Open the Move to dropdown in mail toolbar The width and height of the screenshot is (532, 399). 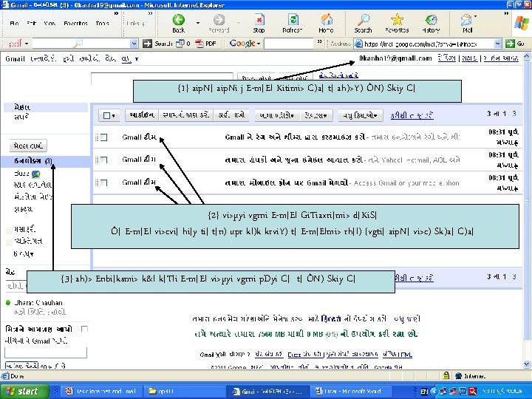(276, 115)
